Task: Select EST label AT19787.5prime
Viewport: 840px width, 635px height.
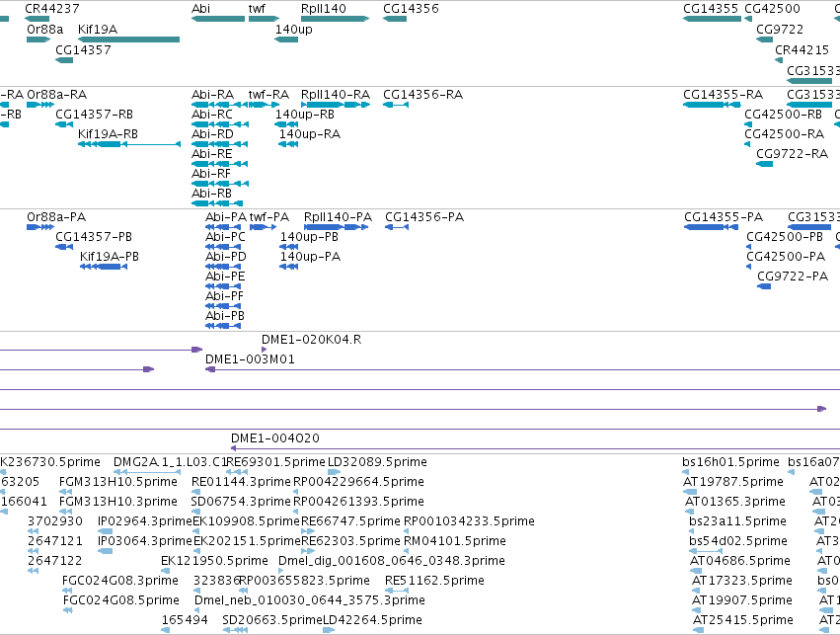Action: [x=733, y=482]
